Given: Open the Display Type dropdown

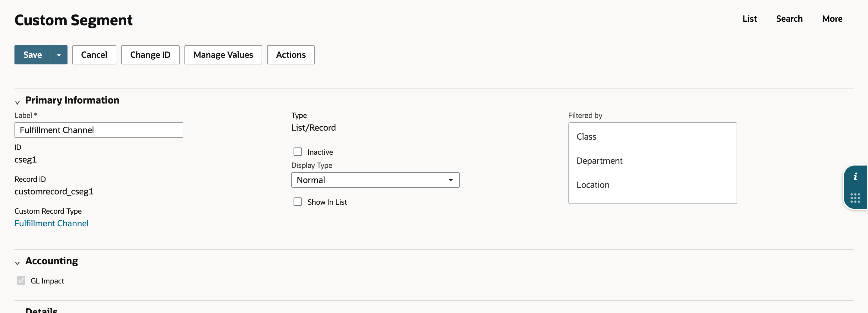Looking at the screenshot, I should click(375, 180).
